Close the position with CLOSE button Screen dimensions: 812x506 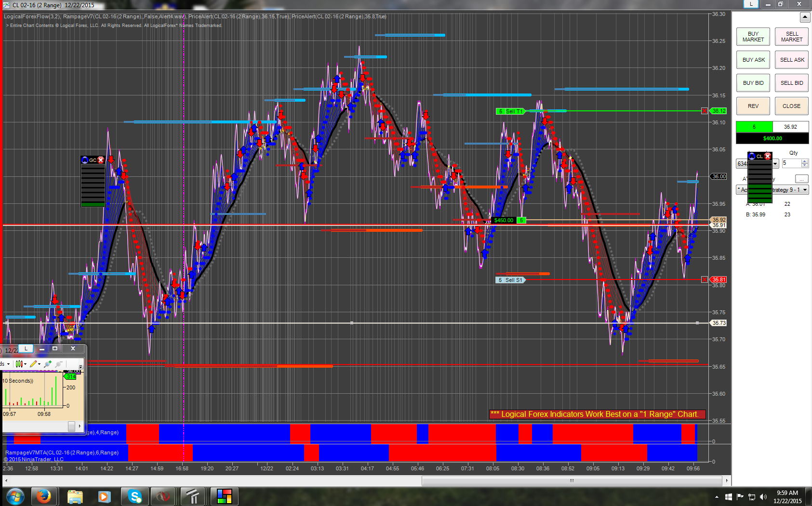pyautogui.click(x=792, y=106)
